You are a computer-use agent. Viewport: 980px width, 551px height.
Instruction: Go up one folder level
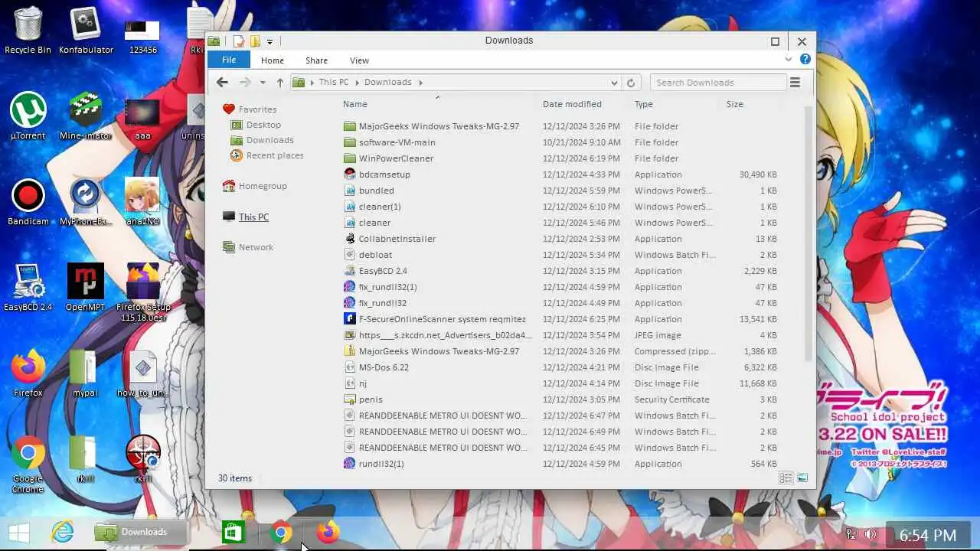pos(280,83)
